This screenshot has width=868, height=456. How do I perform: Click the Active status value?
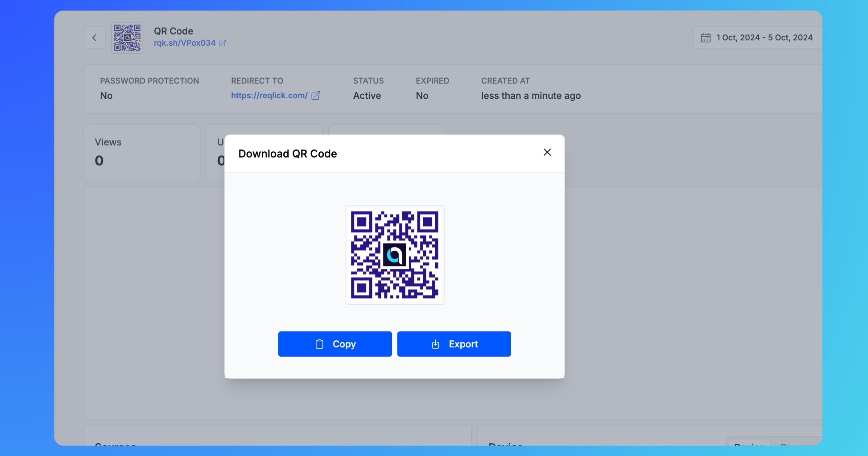[x=367, y=96]
